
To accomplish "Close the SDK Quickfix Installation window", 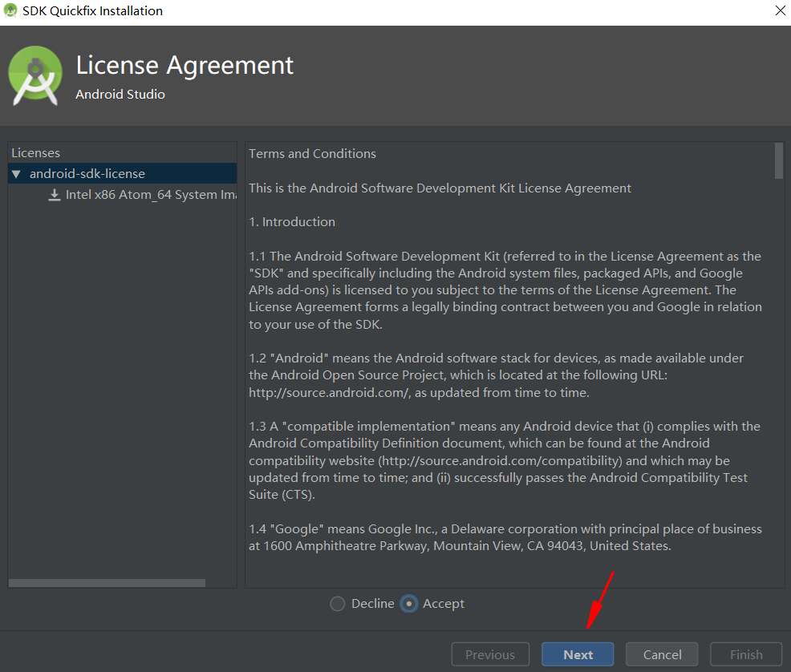I will point(780,10).
